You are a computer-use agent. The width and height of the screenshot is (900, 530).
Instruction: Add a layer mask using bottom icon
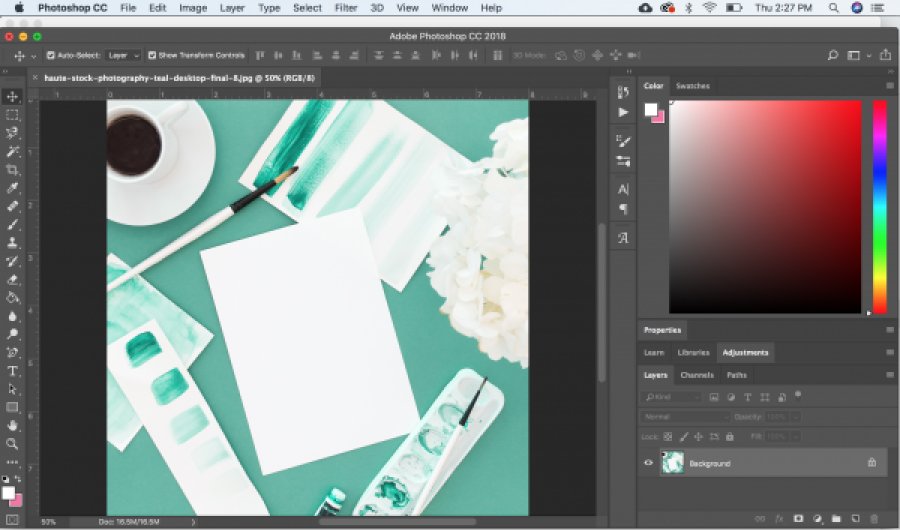798,518
